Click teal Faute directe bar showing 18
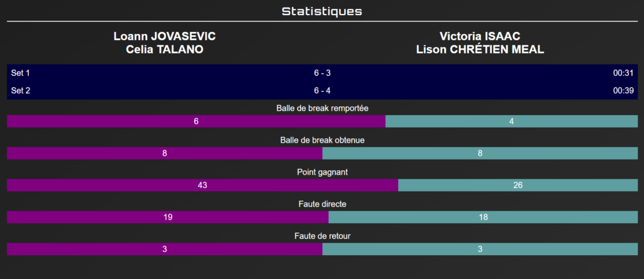 [483, 217]
